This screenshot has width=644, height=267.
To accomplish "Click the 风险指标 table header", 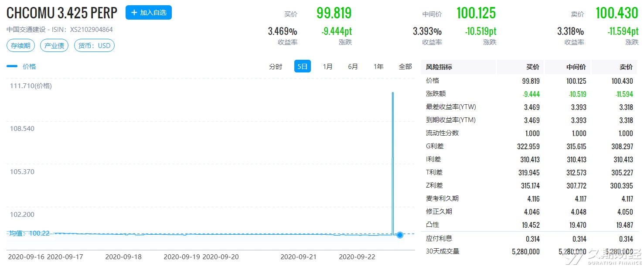I will (439, 67).
